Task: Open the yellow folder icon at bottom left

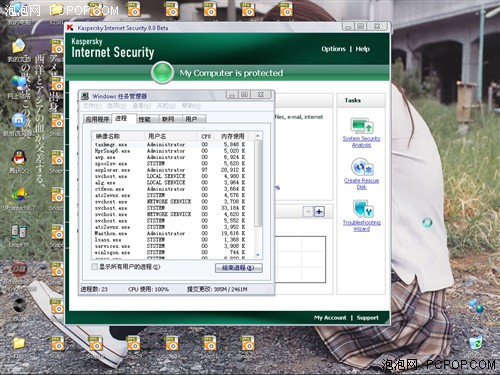Action: [19, 343]
